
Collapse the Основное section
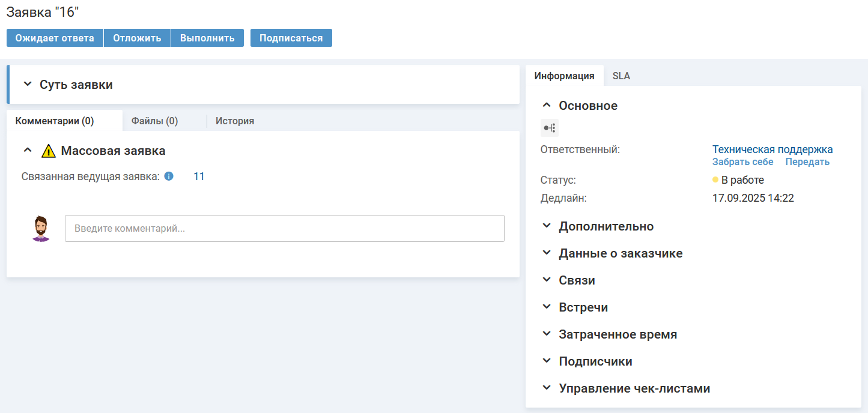(547, 106)
